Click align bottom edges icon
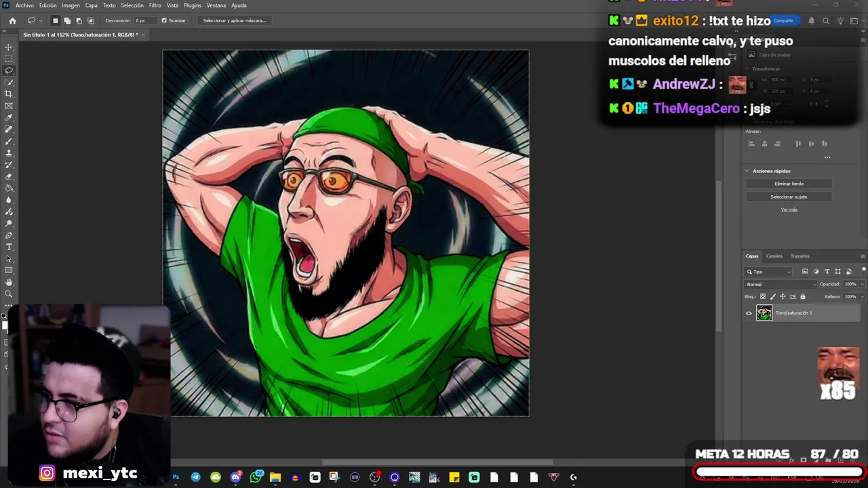This screenshot has width=868, height=488. 824,144
